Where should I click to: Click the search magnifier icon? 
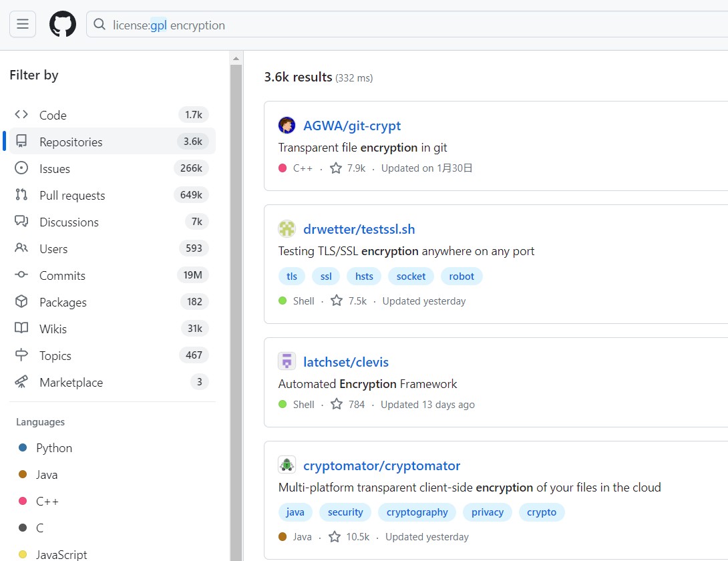point(100,24)
